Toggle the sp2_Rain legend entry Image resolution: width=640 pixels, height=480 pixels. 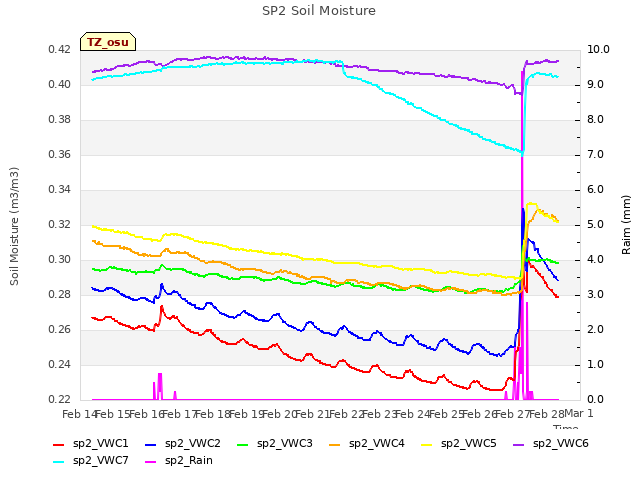[179, 461]
